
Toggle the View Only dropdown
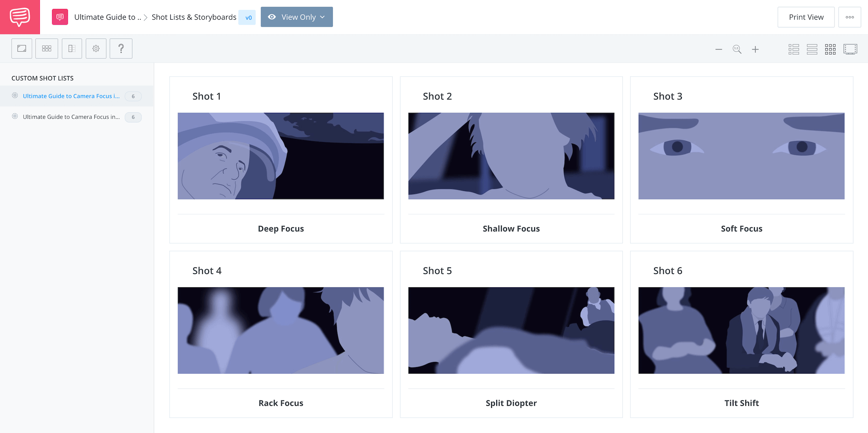click(297, 17)
